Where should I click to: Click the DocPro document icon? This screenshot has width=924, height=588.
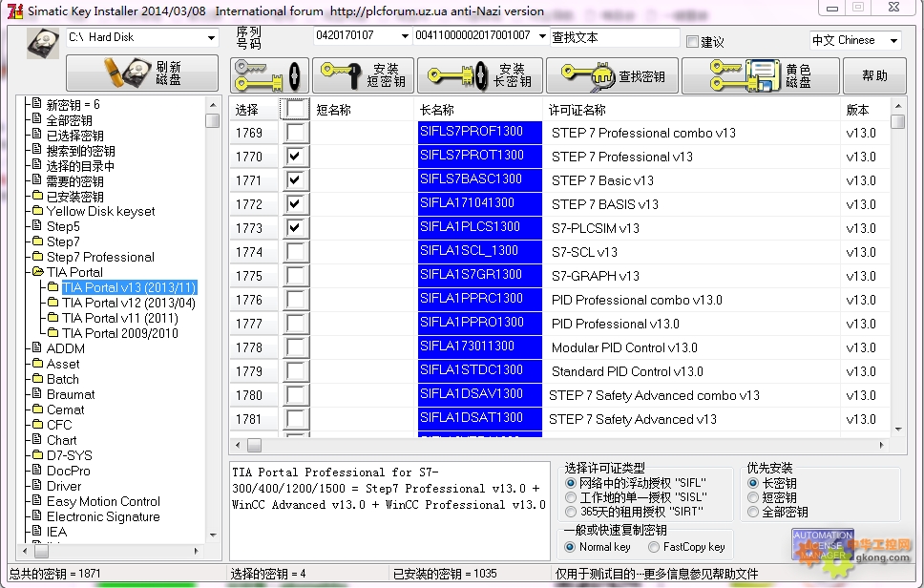tap(37, 471)
